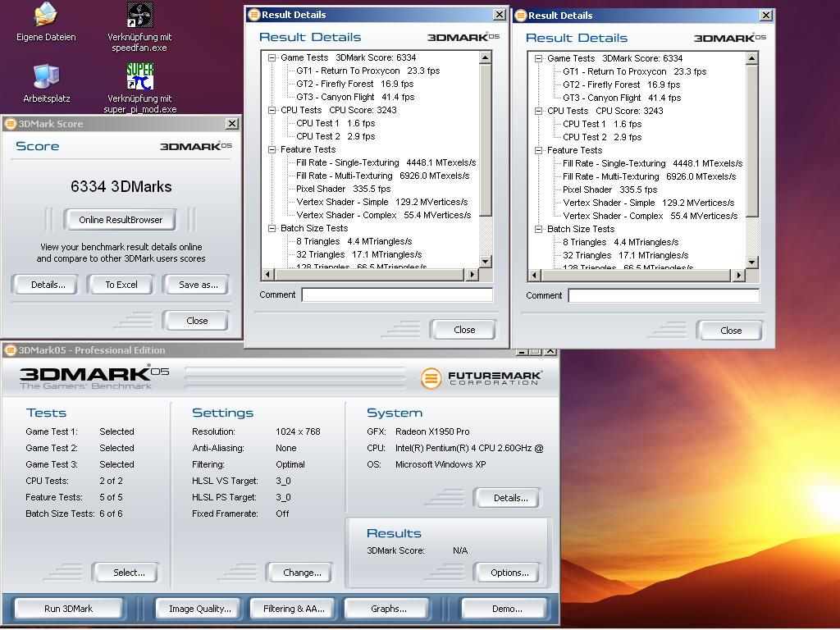Click the 3DMark05 Professional Edition title bar icon
Viewport: 840px width, 630px height.
pos(10,350)
